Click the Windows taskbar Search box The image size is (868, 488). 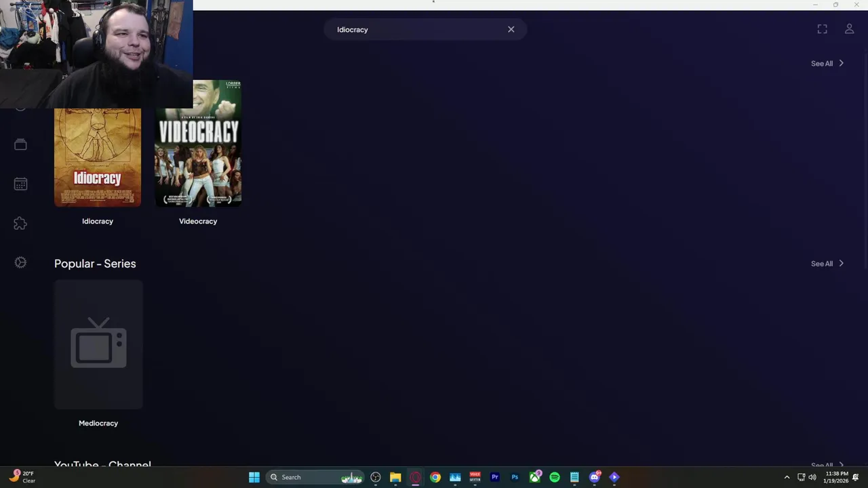click(x=316, y=477)
